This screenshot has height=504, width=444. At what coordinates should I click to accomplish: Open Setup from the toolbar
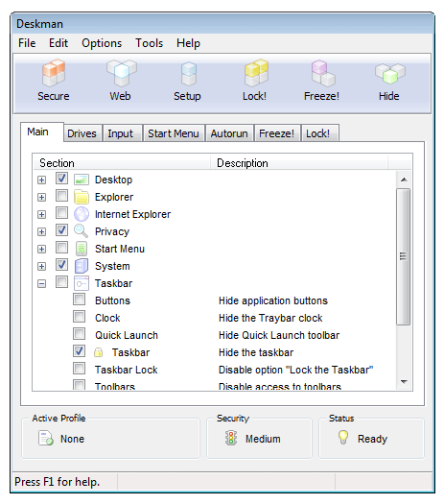click(x=189, y=74)
